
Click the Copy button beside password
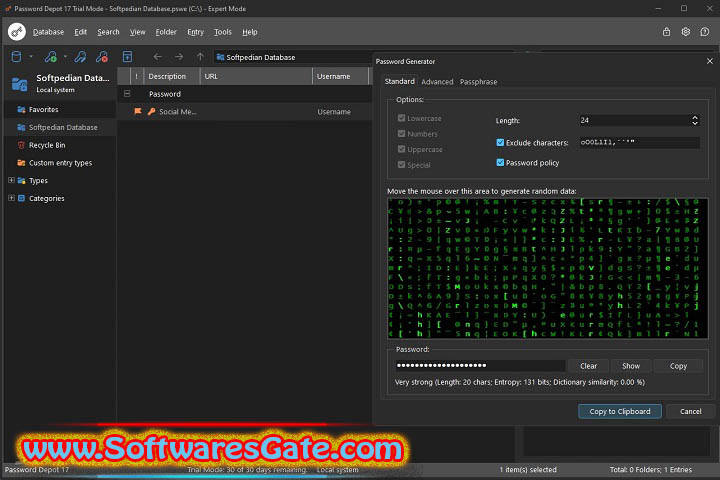pyautogui.click(x=678, y=366)
